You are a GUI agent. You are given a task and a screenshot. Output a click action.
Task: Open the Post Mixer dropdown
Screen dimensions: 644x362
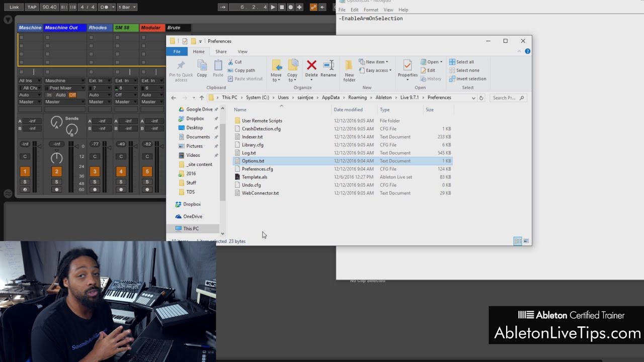[x=64, y=88]
